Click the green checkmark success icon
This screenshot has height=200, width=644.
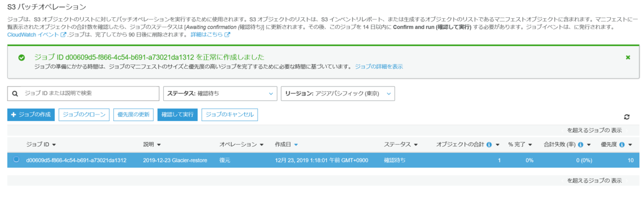tap(21, 57)
